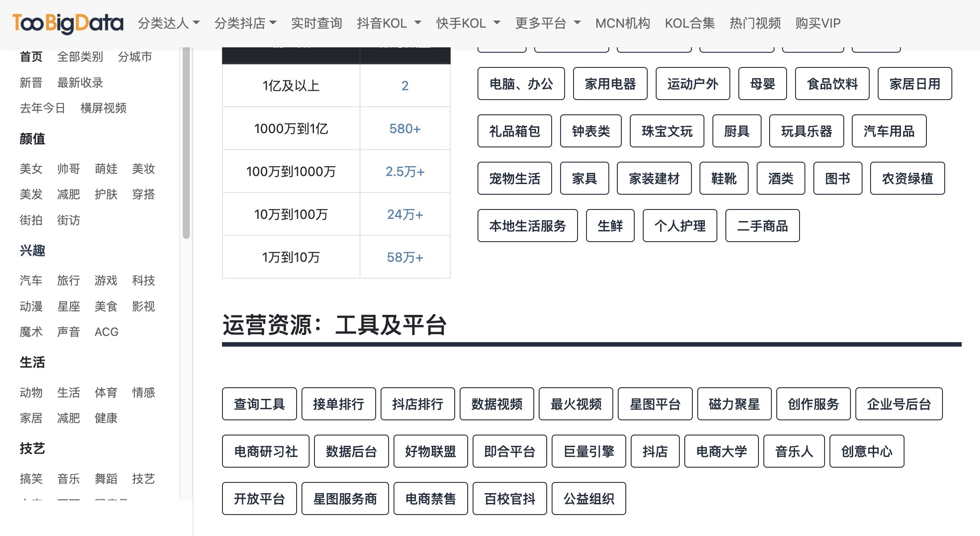Select 美女 in the sidebar 颜值 section
The width and height of the screenshot is (980, 536).
31,169
